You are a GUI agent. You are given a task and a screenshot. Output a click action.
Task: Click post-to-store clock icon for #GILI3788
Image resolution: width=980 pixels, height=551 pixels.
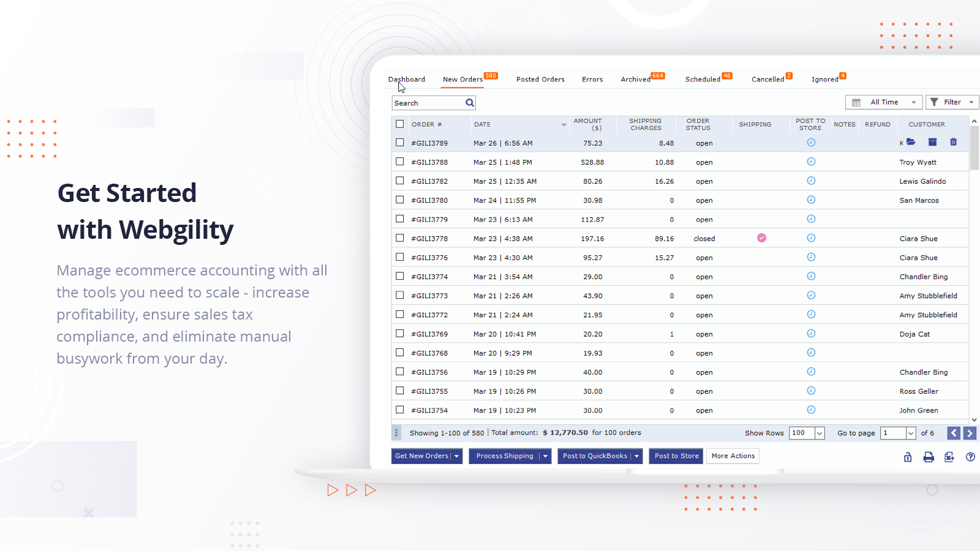click(811, 162)
